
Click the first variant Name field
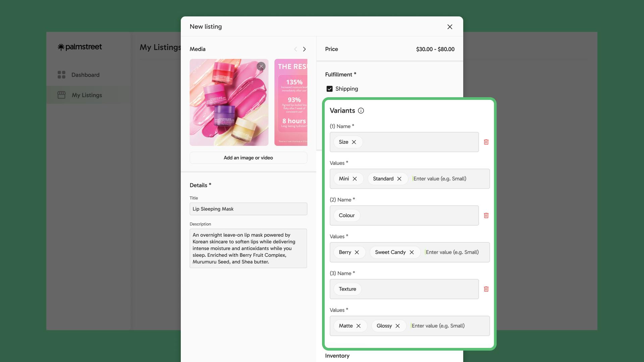[x=404, y=142]
